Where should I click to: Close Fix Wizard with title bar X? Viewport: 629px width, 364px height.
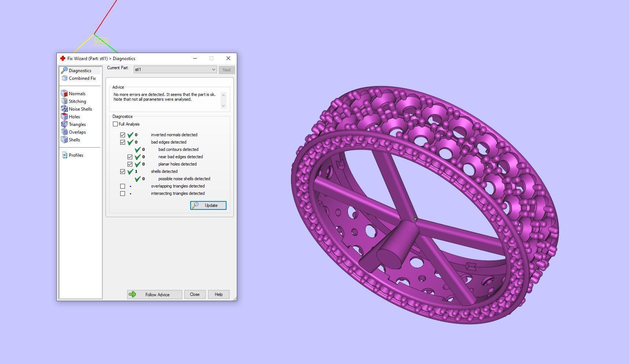[228, 58]
